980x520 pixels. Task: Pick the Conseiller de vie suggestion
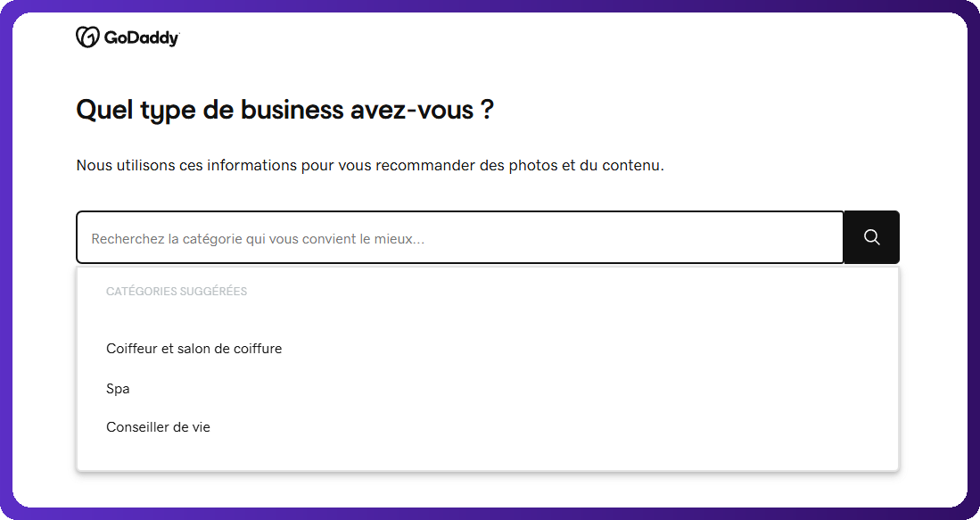(158, 427)
